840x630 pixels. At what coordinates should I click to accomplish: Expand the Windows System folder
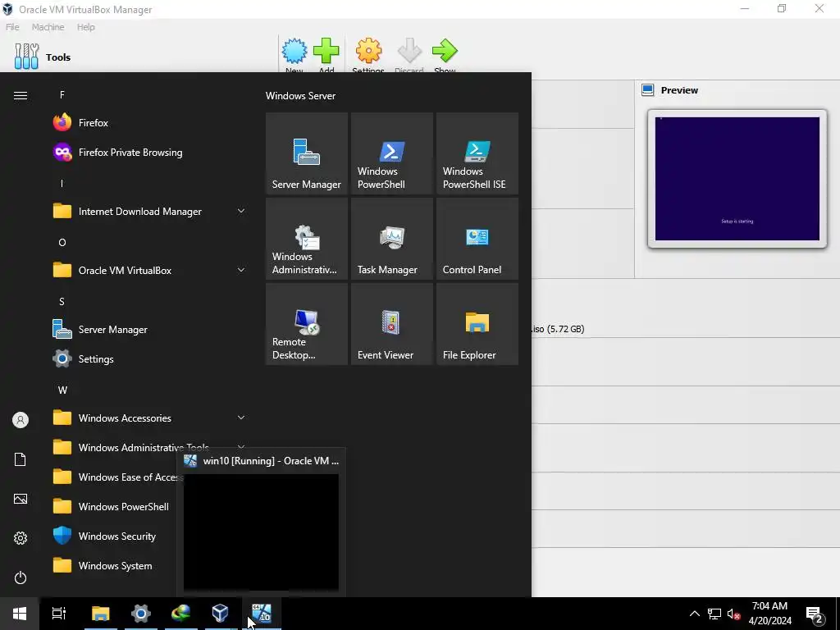pyautogui.click(x=112, y=566)
